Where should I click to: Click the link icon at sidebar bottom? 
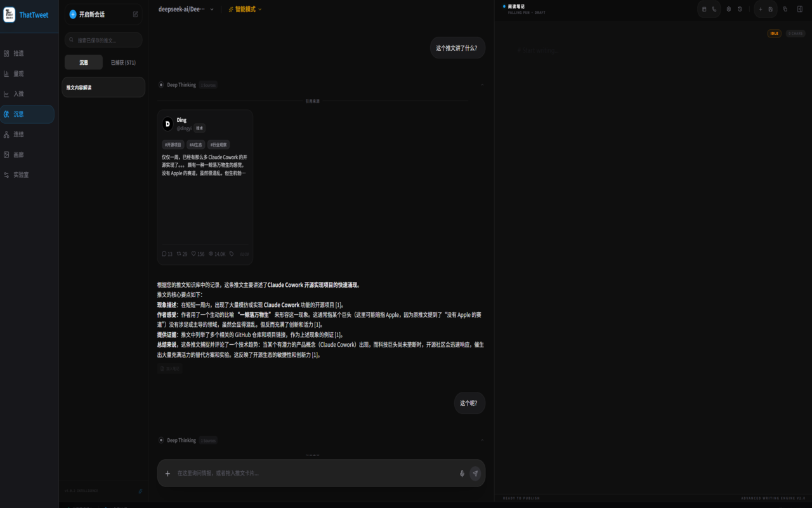point(140,491)
